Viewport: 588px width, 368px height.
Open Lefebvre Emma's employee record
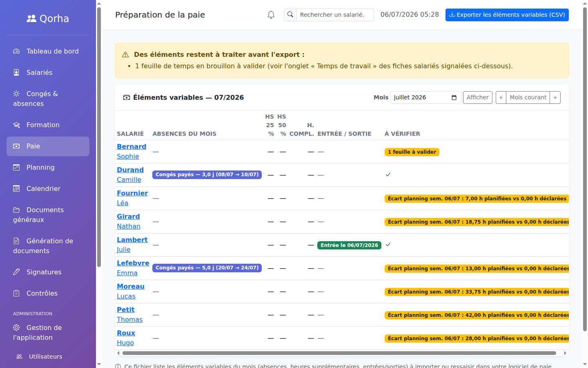point(133,268)
